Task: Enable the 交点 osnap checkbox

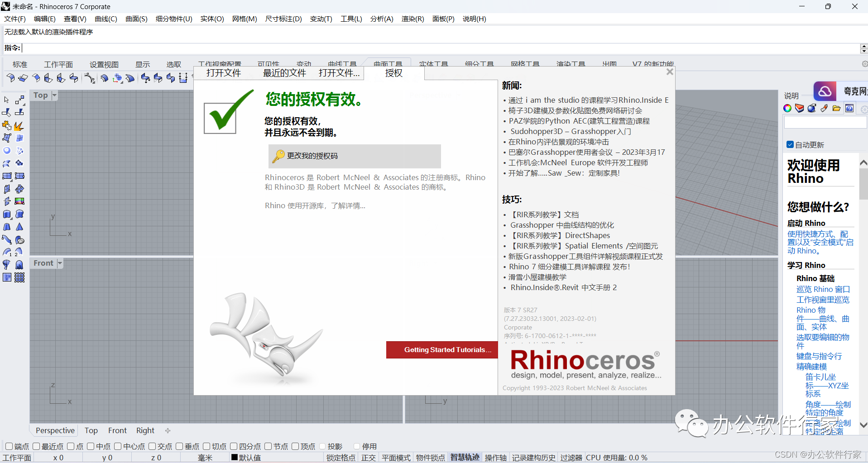Action: (152, 446)
